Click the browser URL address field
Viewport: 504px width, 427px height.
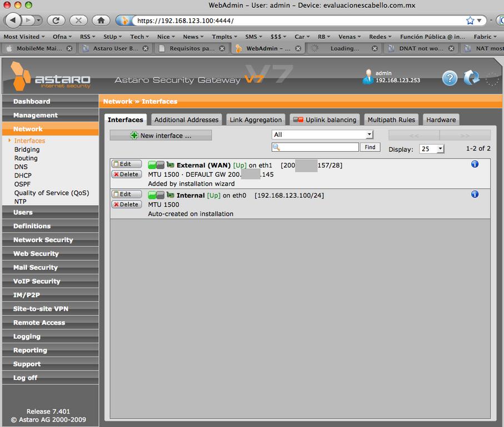pos(299,21)
